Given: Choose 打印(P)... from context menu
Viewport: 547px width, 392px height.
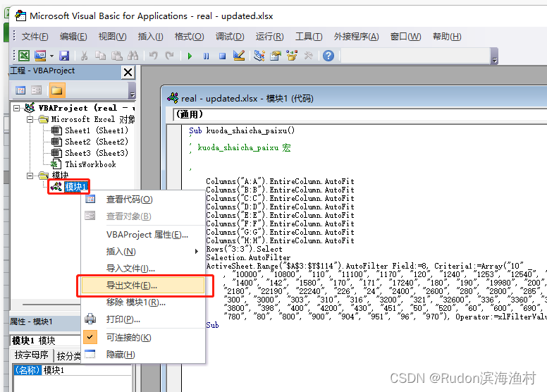Looking at the screenshot, I should [143, 319].
